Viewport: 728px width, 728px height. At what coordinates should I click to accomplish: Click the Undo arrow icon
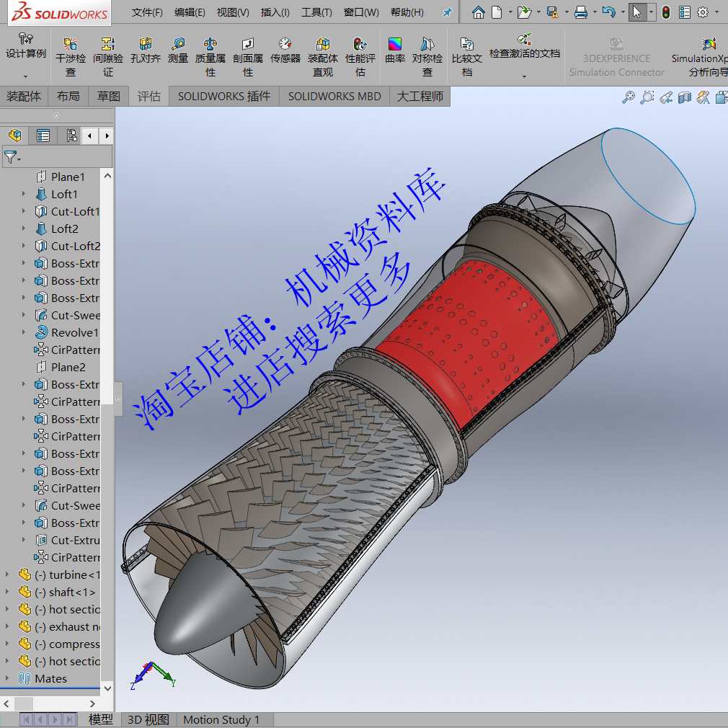(x=608, y=12)
